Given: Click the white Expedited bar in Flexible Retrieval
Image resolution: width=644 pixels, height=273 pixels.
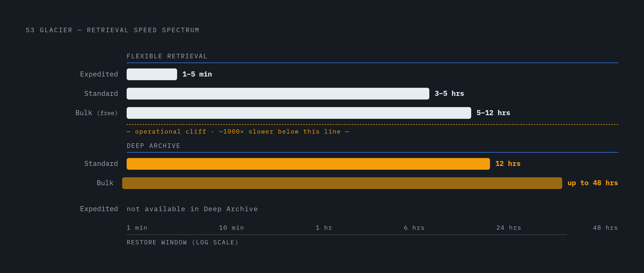Looking at the screenshot, I should click(x=152, y=74).
